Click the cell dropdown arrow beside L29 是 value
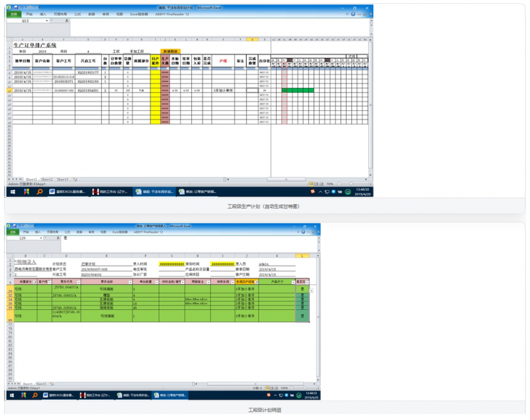Viewport: 530px width, 420px height. coord(311,291)
